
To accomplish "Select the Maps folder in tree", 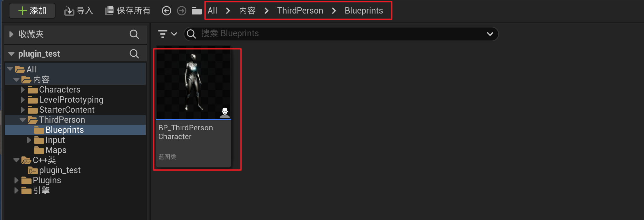I will click(56, 150).
